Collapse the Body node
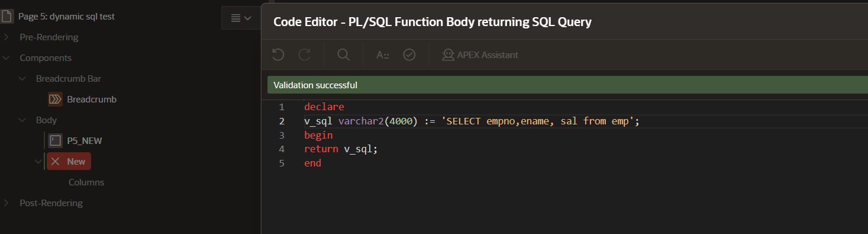 [22, 120]
